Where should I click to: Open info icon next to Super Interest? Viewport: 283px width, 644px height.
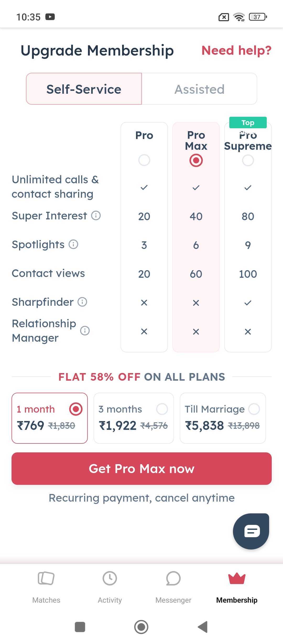96,216
